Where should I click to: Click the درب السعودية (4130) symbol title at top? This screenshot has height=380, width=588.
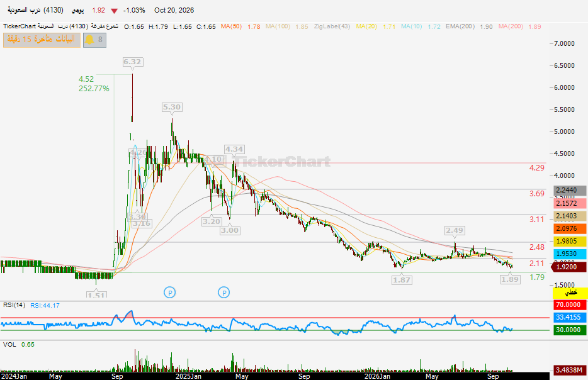[36, 10]
